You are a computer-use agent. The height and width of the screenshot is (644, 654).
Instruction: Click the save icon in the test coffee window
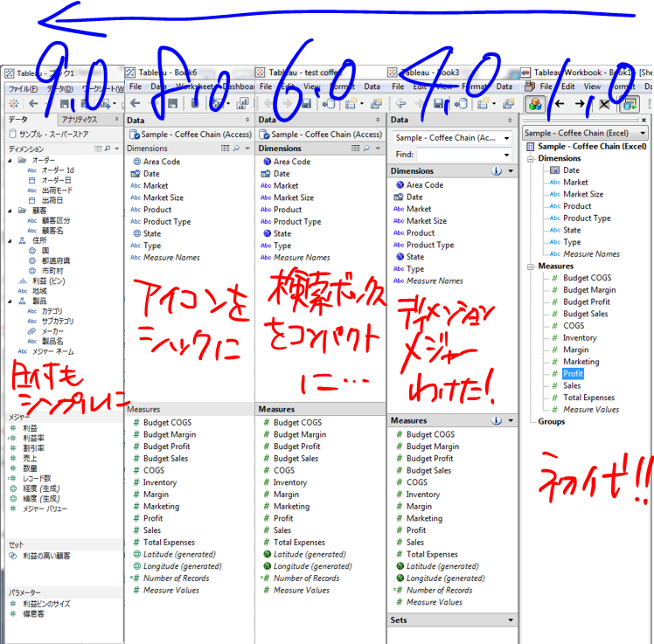pos(306,103)
